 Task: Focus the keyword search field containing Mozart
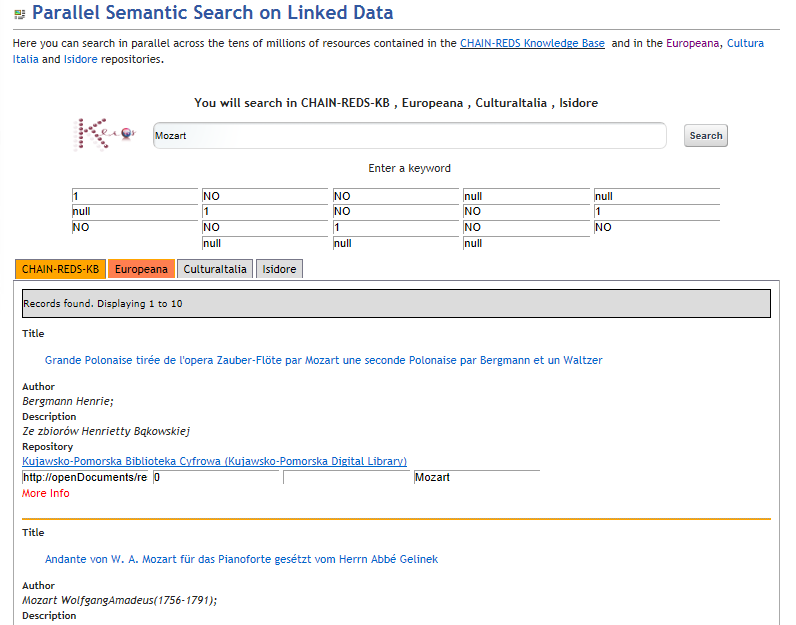click(410, 136)
